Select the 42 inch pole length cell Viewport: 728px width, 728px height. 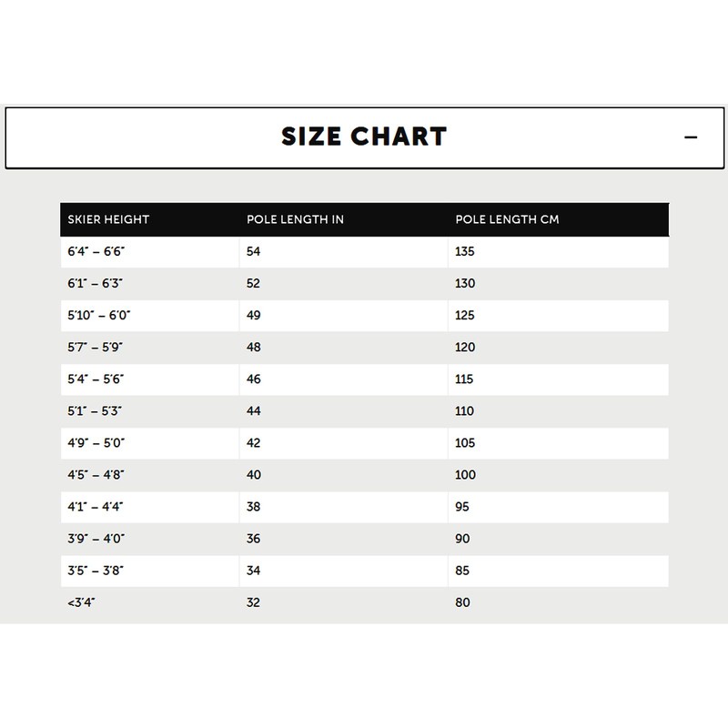click(254, 443)
